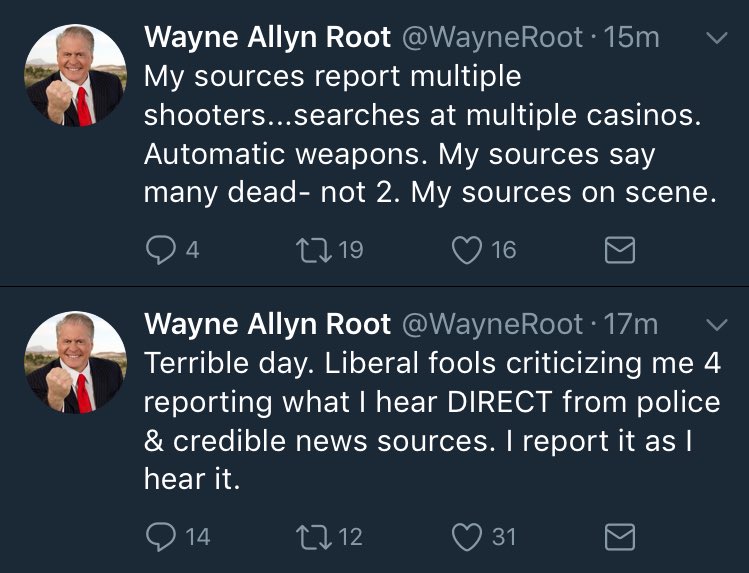Open the 15m timestamp link
Viewport: 749px width, 573px height.
[632, 38]
